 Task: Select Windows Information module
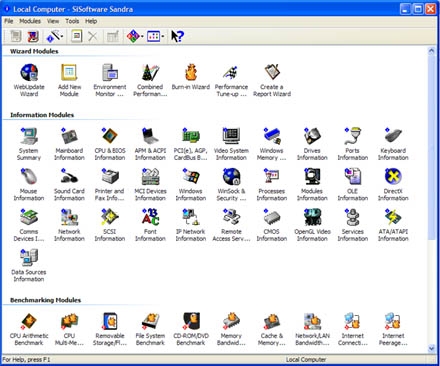click(x=191, y=184)
